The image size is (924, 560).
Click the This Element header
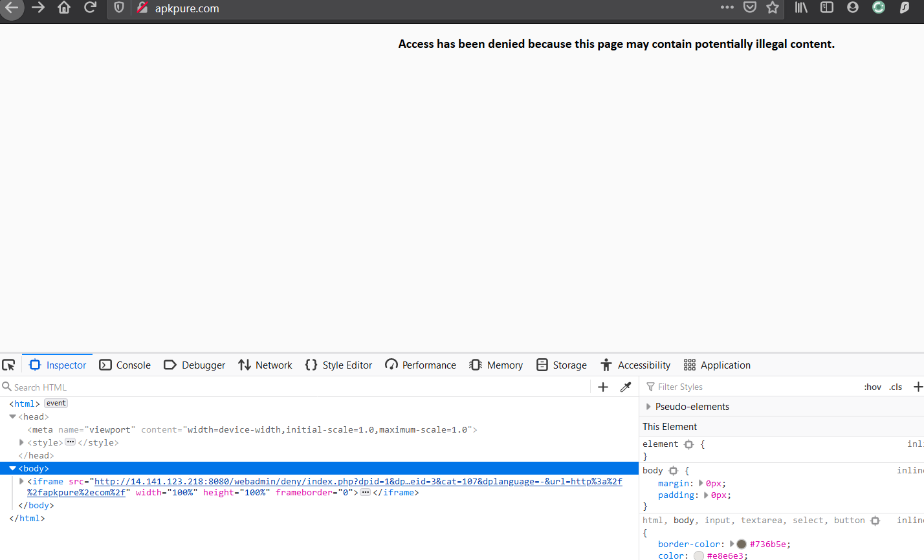(670, 427)
